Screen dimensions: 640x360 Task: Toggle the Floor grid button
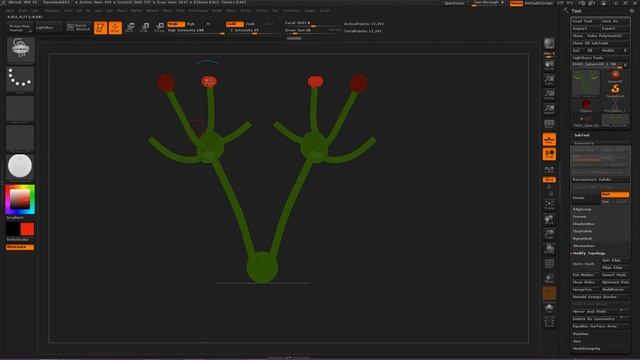coord(549,140)
